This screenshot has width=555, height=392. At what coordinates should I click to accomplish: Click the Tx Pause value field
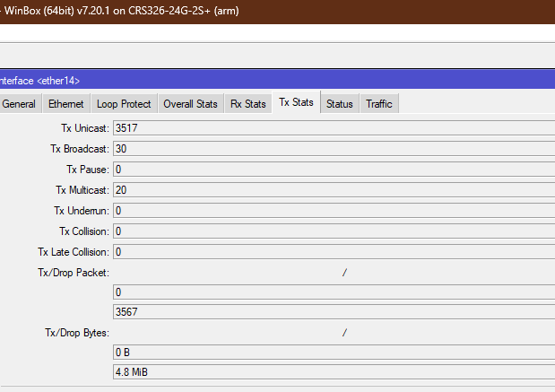click(x=334, y=170)
